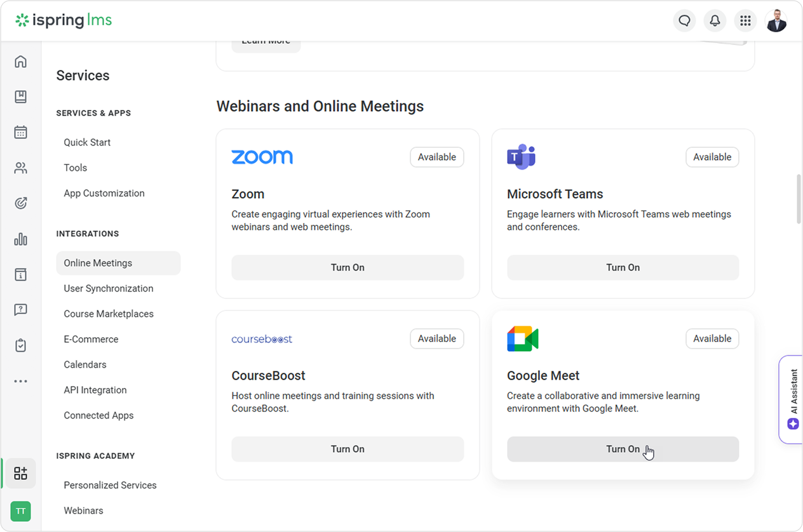803x532 pixels.
Task: Open the AI Assistant side panel
Action: point(792,399)
